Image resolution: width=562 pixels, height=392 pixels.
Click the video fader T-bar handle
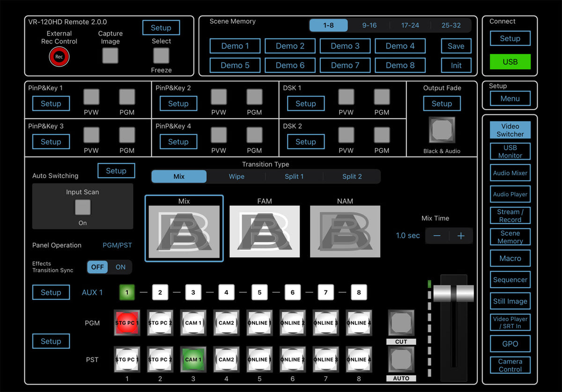453,293
